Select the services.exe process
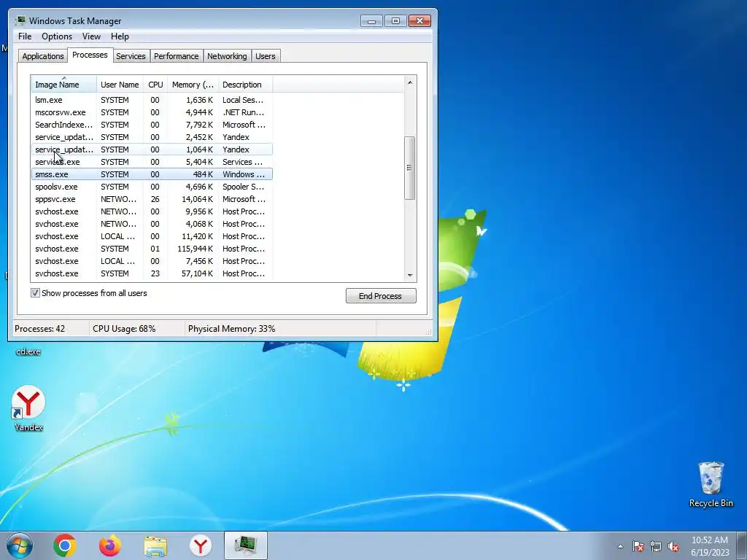 pos(152,162)
